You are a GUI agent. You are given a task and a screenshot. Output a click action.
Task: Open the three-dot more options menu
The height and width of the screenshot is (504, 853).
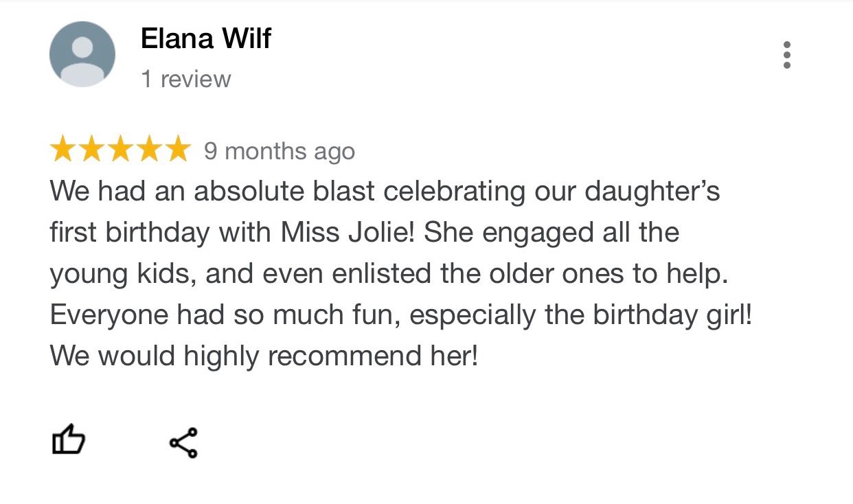tap(786, 55)
